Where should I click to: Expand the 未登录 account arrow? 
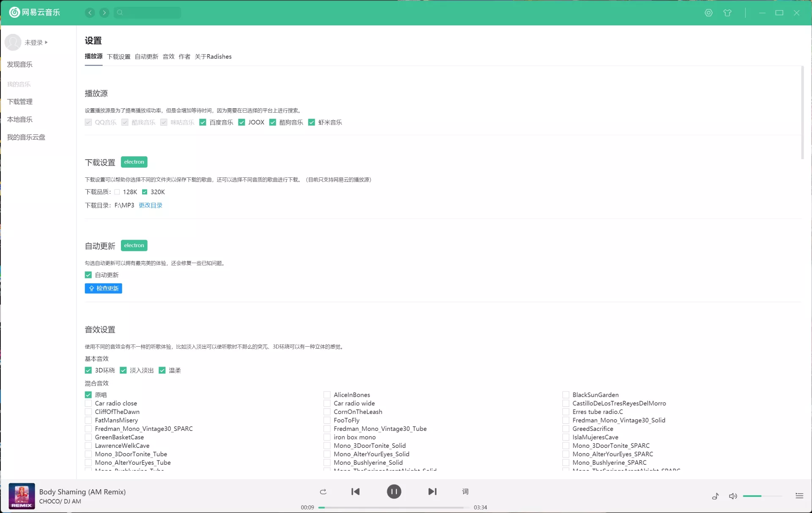click(x=46, y=42)
